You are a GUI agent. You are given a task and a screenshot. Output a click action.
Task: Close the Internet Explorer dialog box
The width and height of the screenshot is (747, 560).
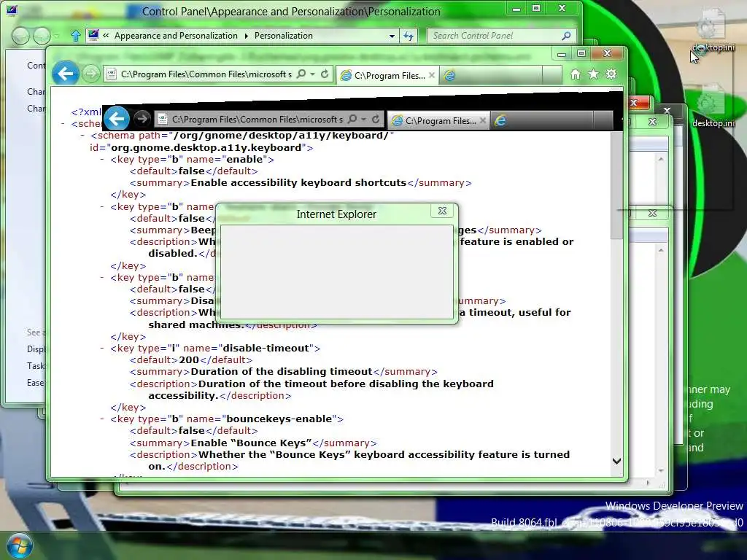(x=442, y=211)
